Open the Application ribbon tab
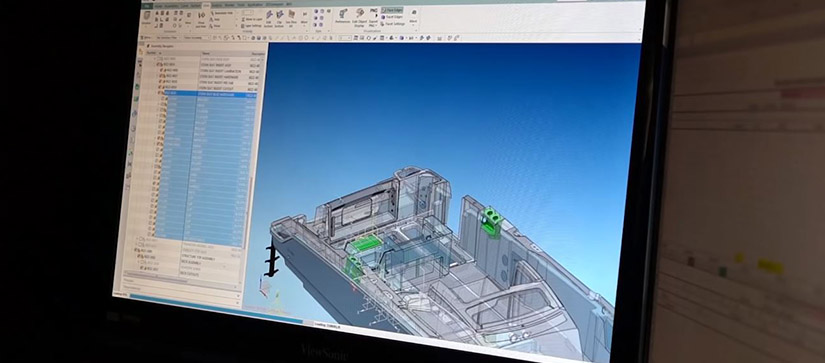 (x=254, y=5)
